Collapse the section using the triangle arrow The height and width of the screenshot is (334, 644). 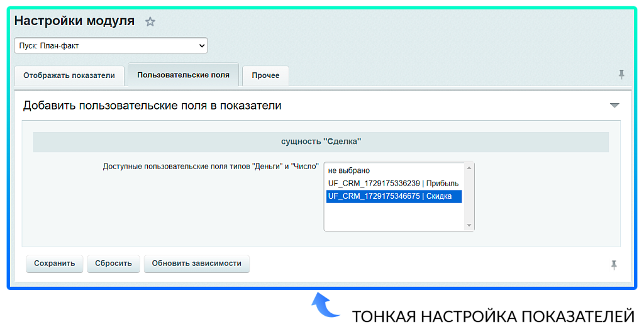[614, 106]
